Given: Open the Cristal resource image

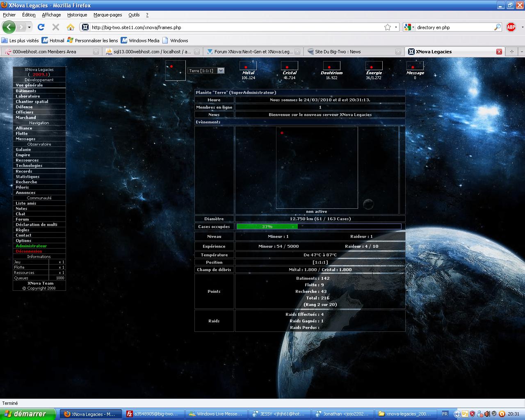Looking at the screenshot, I should (x=290, y=66).
